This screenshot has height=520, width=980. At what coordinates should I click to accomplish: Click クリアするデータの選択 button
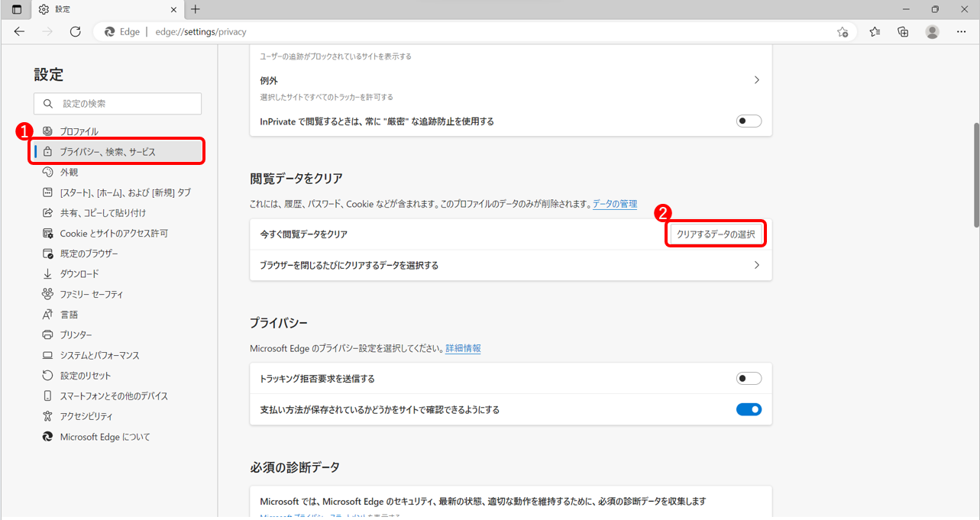point(716,234)
